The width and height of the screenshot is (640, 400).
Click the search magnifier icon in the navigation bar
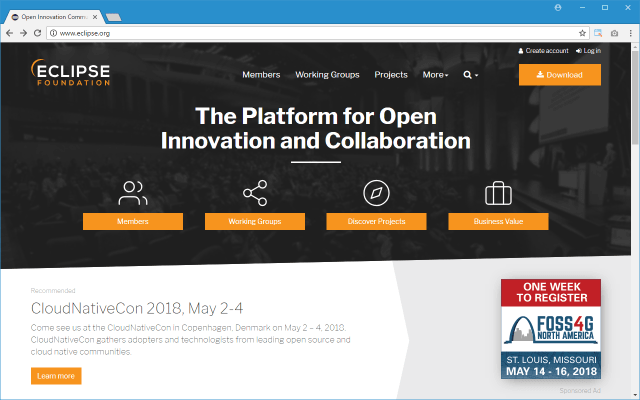tap(470, 75)
